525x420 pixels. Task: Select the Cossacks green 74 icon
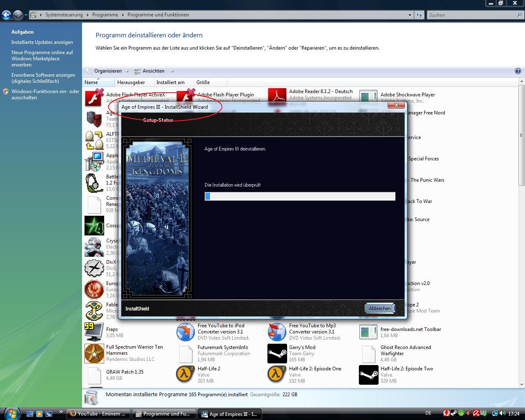tap(94, 226)
